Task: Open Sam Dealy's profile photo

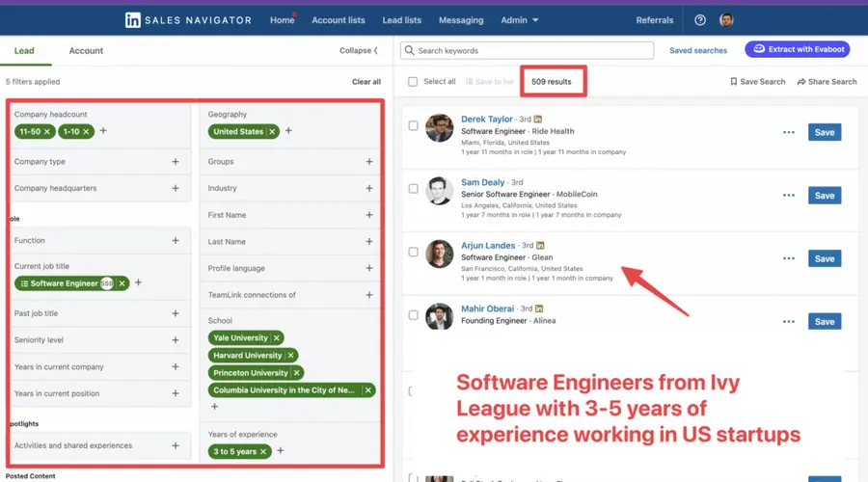Action: click(x=440, y=191)
